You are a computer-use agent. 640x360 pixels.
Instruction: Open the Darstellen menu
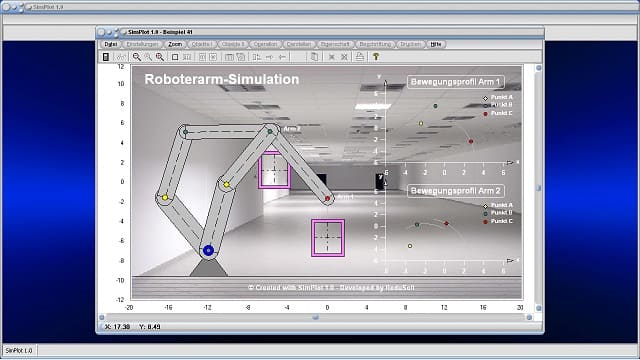299,44
